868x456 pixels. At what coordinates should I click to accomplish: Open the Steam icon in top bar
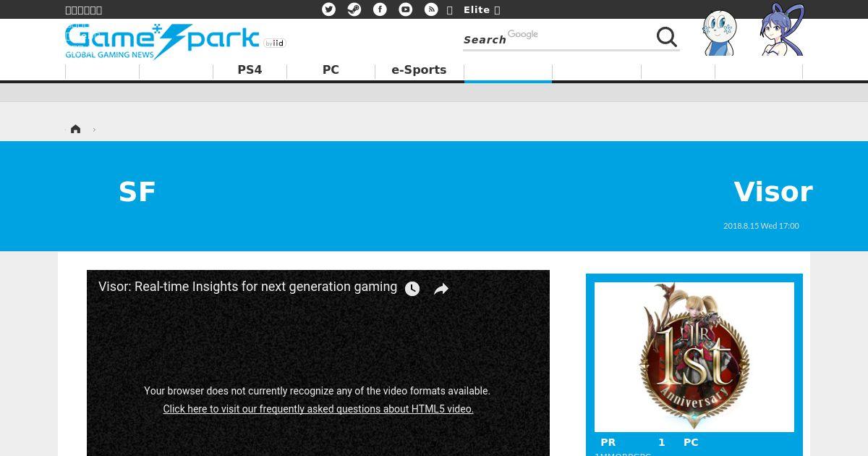[x=354, y=9]
